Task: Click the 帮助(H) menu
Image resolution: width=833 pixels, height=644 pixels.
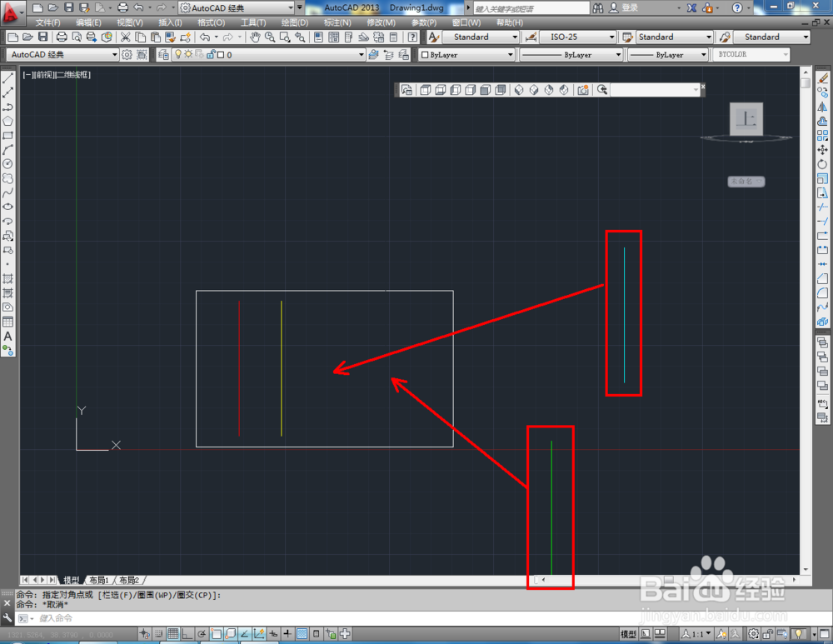Action: pyautogui.click(x=510, y=22)
